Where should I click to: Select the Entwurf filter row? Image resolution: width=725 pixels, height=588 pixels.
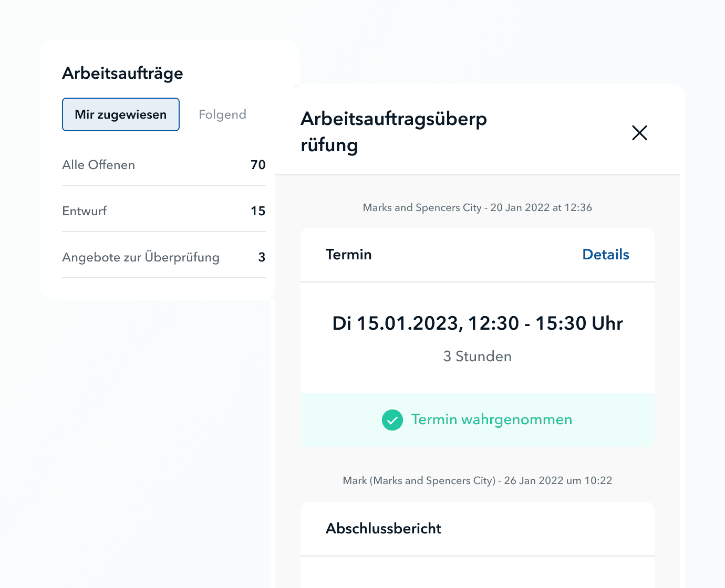(x=85, y=211)
